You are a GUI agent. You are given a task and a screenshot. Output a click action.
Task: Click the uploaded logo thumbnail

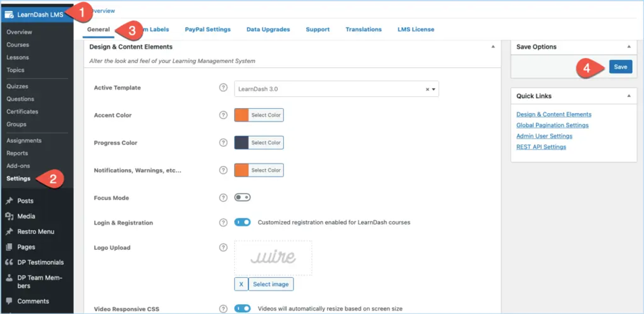[x=273, y=258]
